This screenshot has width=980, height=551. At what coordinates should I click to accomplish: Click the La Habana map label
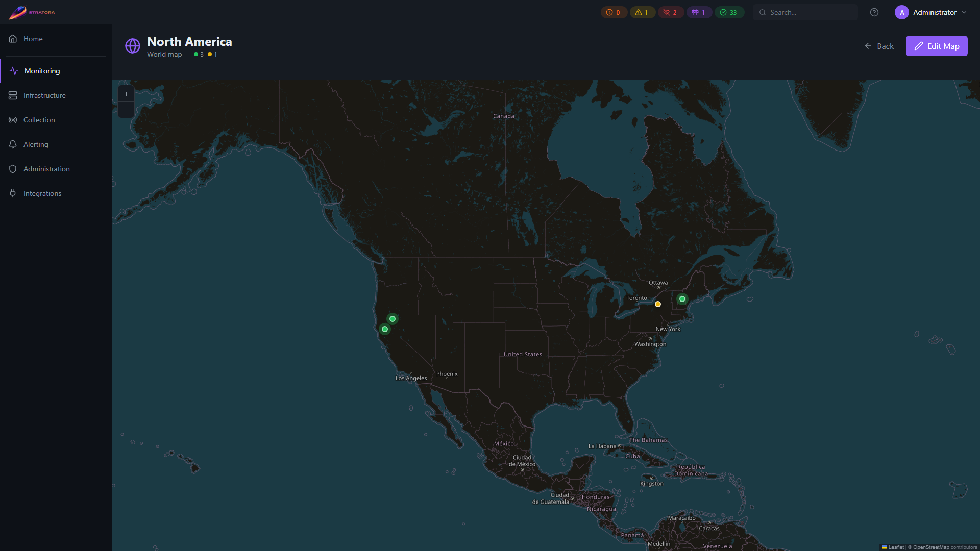[602, 446]
